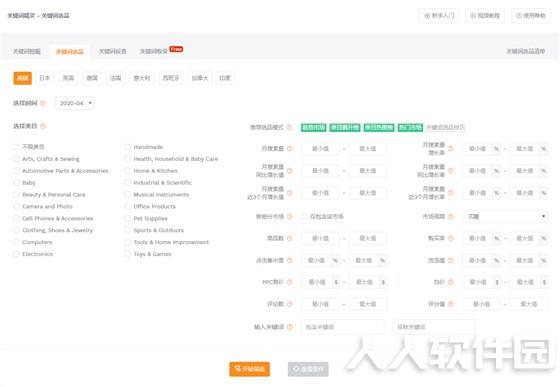The image size is (560, 387).
Task: Open the 关键词反查 tab
Action: [x=112, y=51]
